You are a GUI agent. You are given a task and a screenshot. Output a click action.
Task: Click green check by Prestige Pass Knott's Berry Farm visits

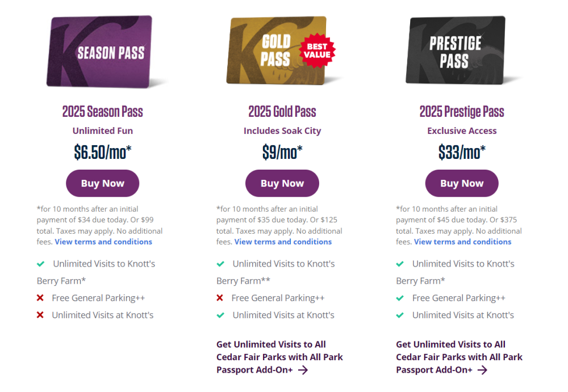(x=400, y=264)
